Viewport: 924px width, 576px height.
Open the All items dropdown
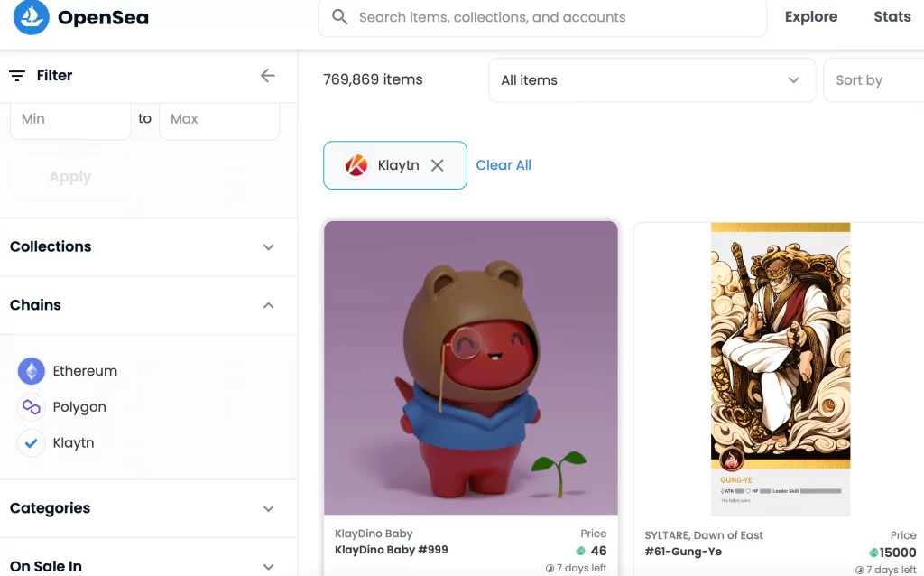[x=651, y=80]
